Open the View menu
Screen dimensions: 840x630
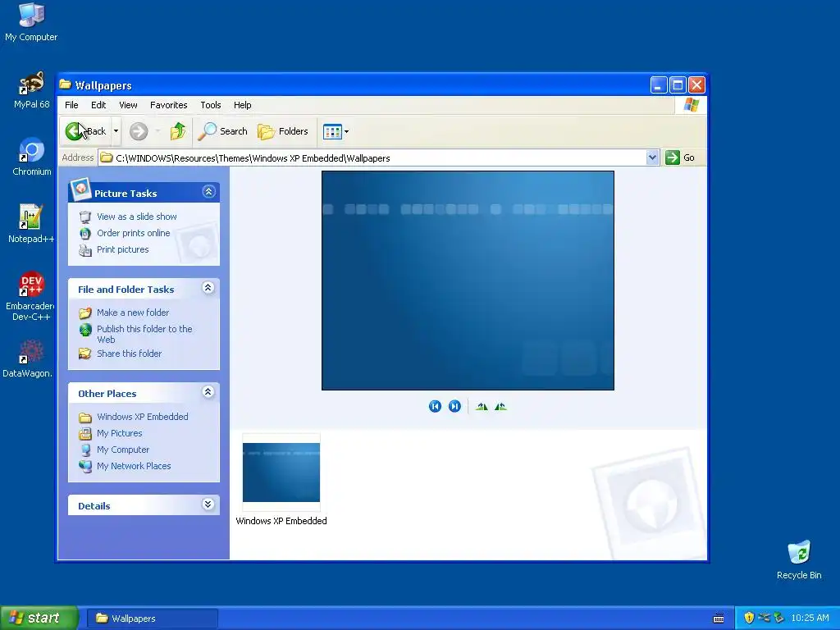point(128,105)
